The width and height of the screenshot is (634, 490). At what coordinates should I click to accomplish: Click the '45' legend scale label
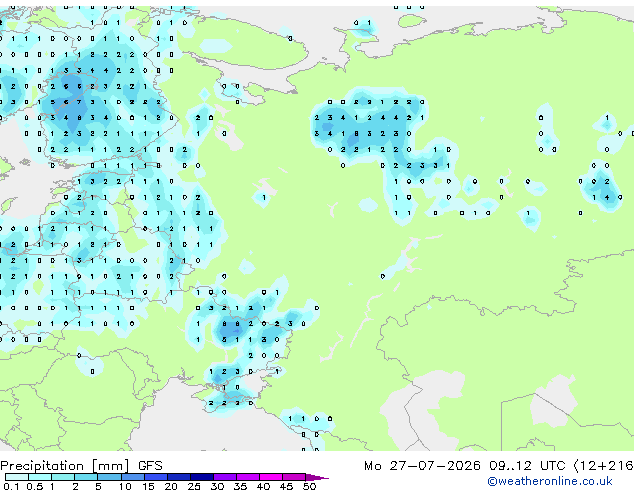point(286,486)
